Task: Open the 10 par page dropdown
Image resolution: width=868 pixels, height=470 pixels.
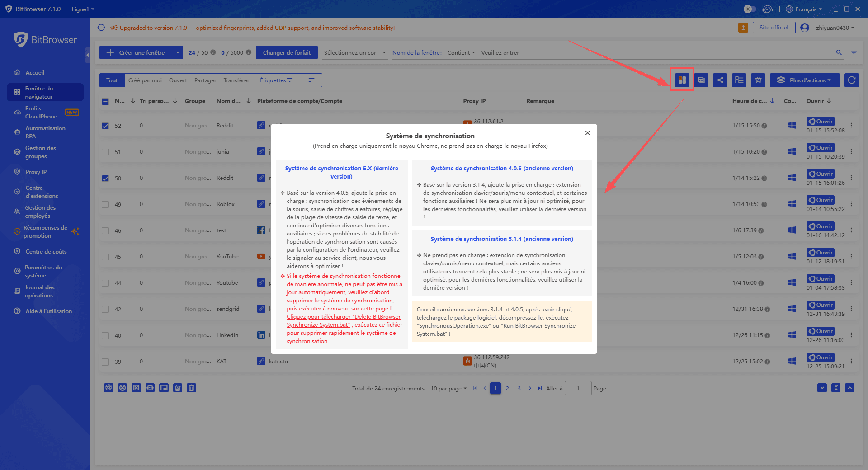Action: click(448, 388)
